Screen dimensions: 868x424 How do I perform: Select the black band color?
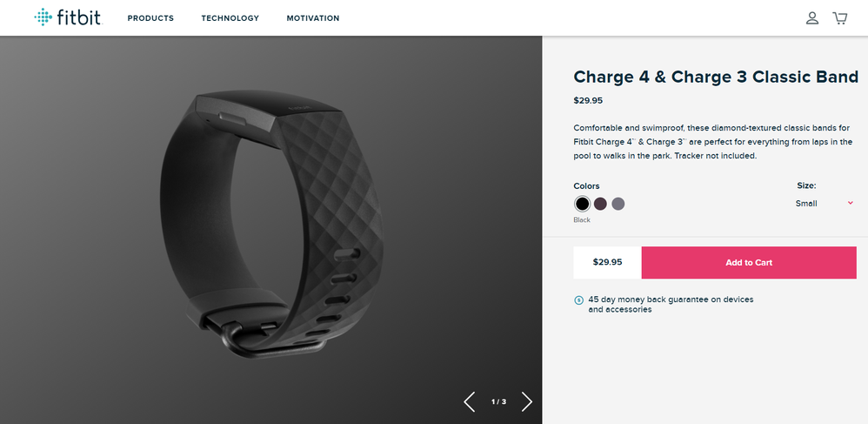pos(582,204)
